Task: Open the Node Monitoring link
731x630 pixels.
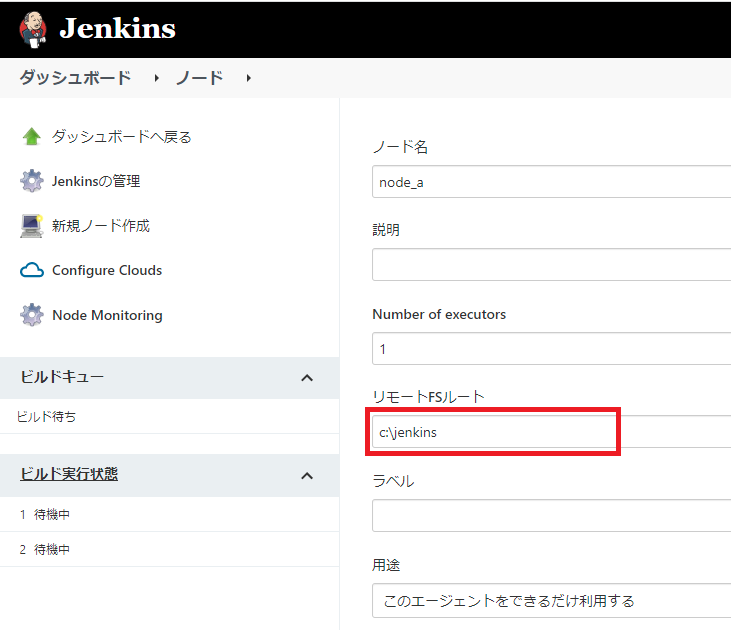Action: pos(108,315)
